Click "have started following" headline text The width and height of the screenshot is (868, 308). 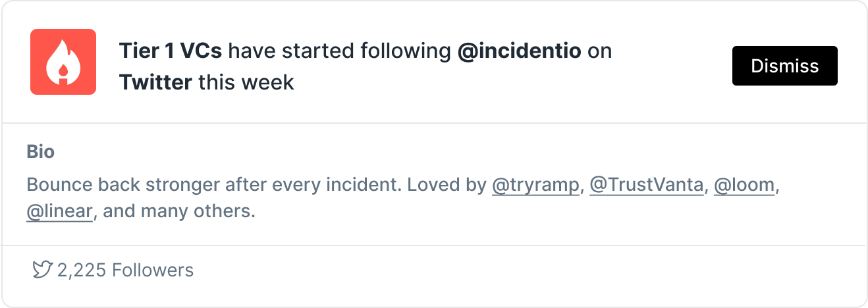point(340,51)
